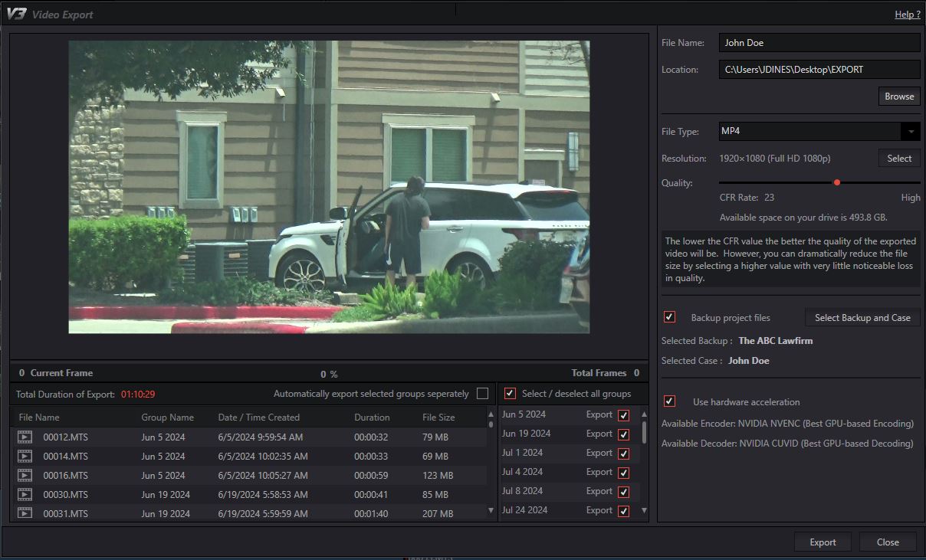This screenshot has height=560, width=926.
Task: Click the 00:01:40 duration cell
Action: click(371, 513)
